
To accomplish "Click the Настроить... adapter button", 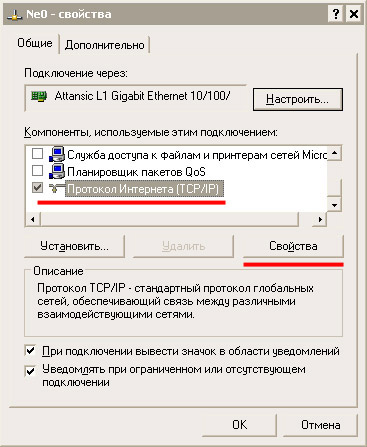I will (298, 99).
